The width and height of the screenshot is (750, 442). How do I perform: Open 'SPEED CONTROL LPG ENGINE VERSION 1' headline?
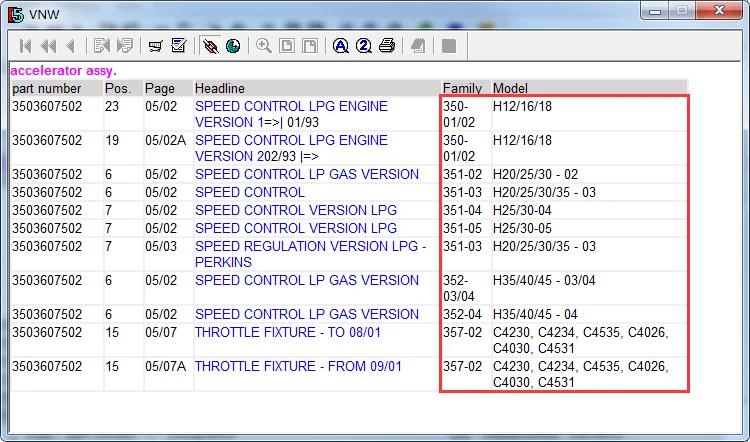(x=291, y=114)
